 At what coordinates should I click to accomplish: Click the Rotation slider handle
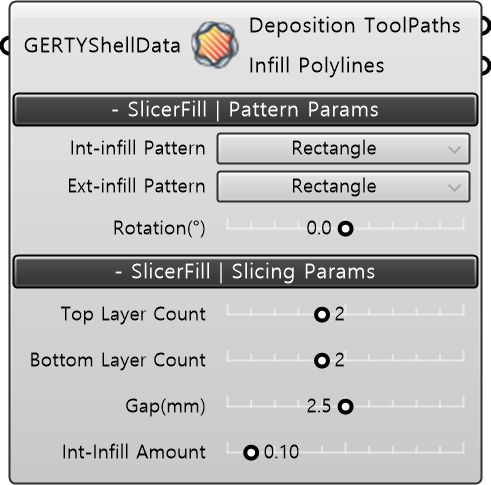(x=345, y=229)
